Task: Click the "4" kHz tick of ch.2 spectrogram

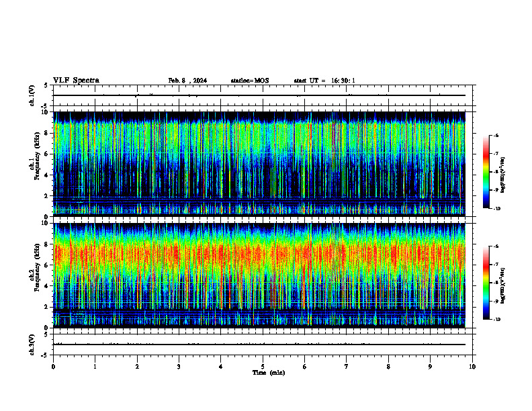Action: pos(47,286)
